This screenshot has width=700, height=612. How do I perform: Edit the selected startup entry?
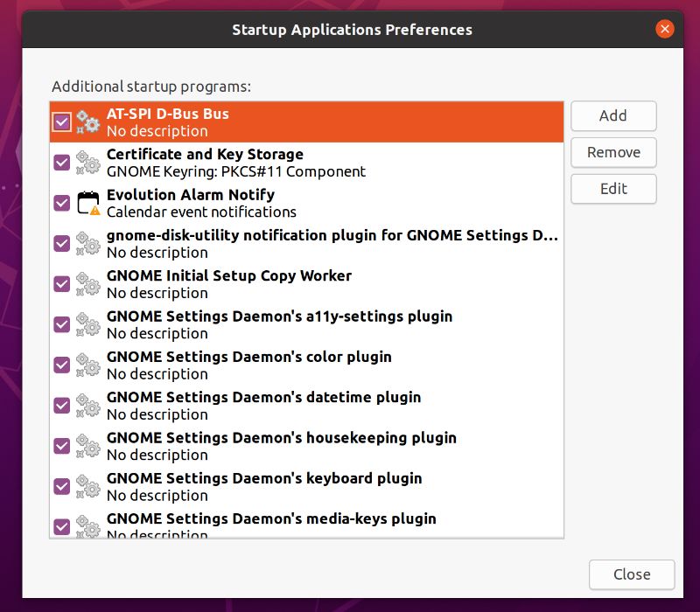click(613, 189)
